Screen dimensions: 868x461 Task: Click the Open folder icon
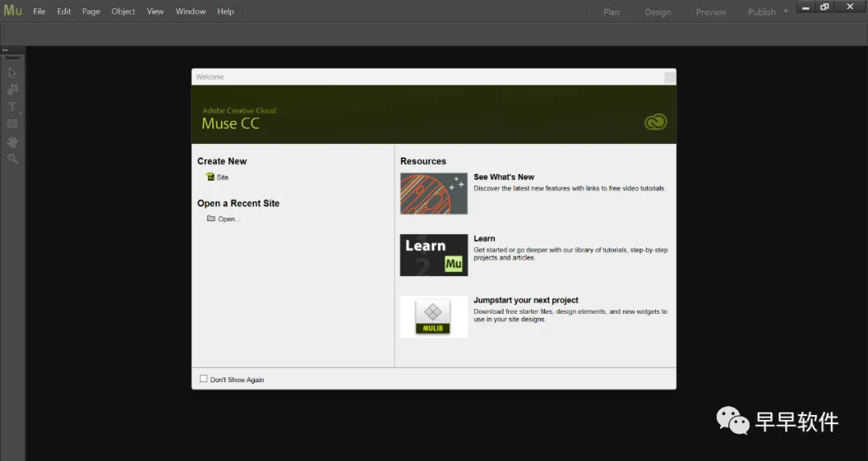[211, 218]
